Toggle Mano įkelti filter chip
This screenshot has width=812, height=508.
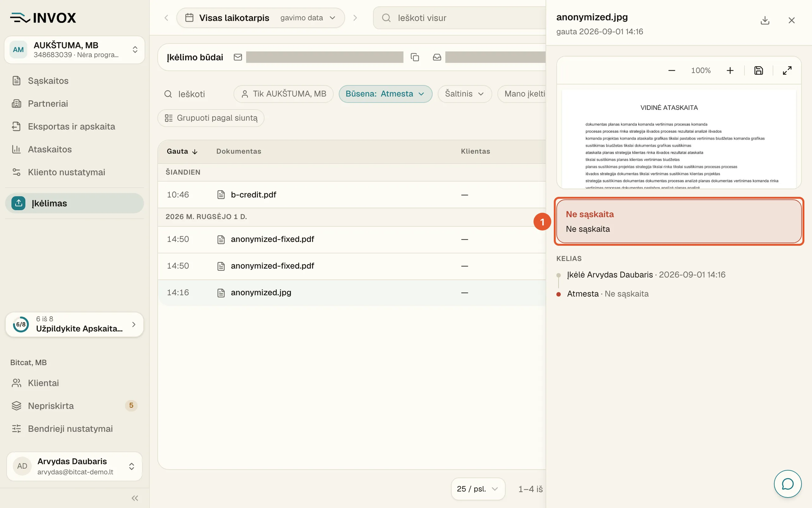522,94
